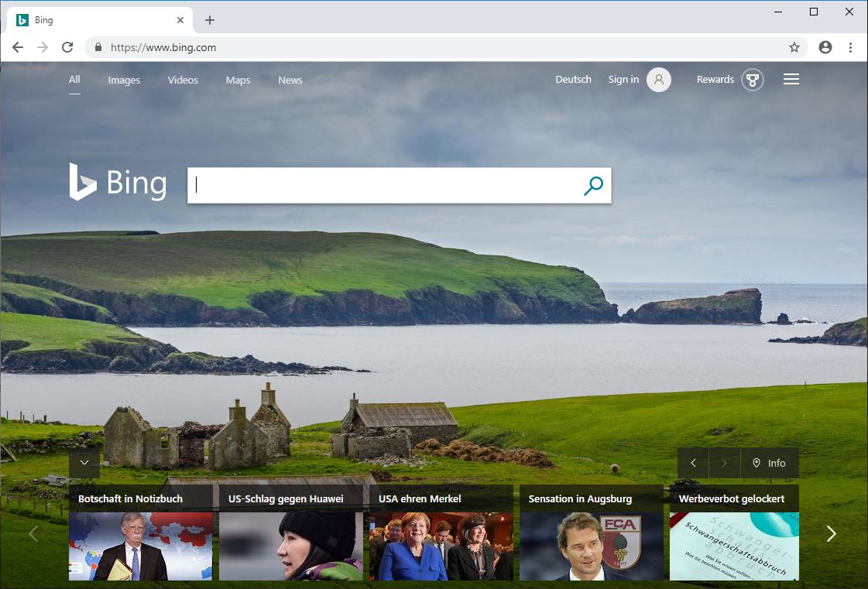Select the Bing browser tab
Image resolution: width=868 pixels, height=589 pixels.
(100, 20)
